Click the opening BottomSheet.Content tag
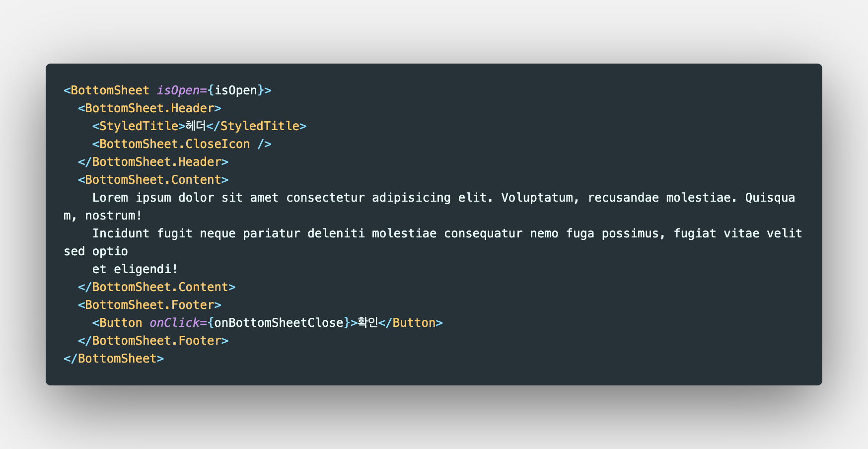 pos(153,180)
